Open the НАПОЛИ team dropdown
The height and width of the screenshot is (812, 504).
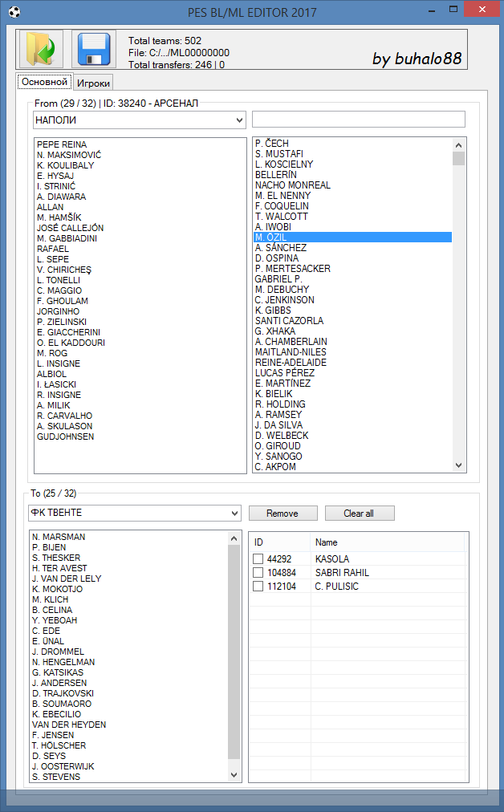(x=239, y=120)
